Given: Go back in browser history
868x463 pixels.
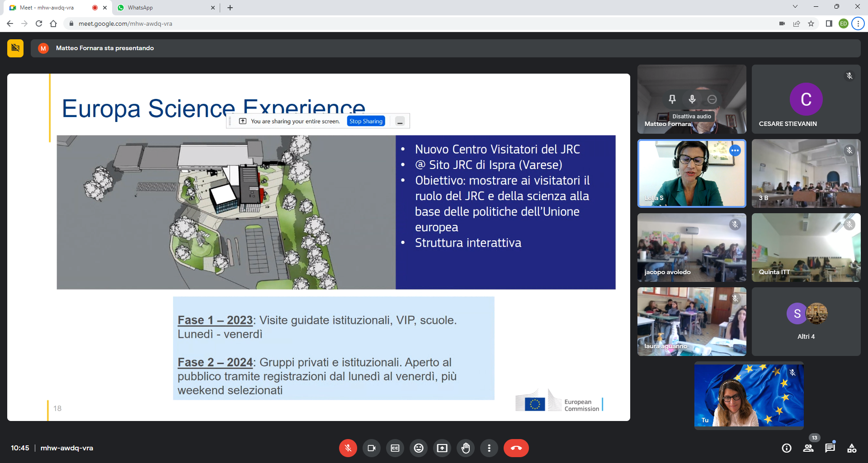Looking at the screenshot, I should pyautogui.click(x=10, y=23).
